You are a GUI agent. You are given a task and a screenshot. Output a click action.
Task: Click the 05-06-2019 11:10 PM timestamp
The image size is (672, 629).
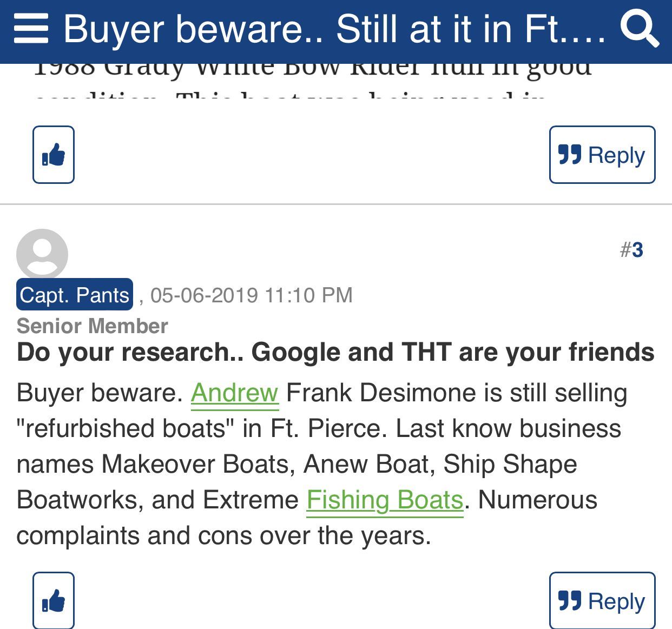[x=251, y=295]
